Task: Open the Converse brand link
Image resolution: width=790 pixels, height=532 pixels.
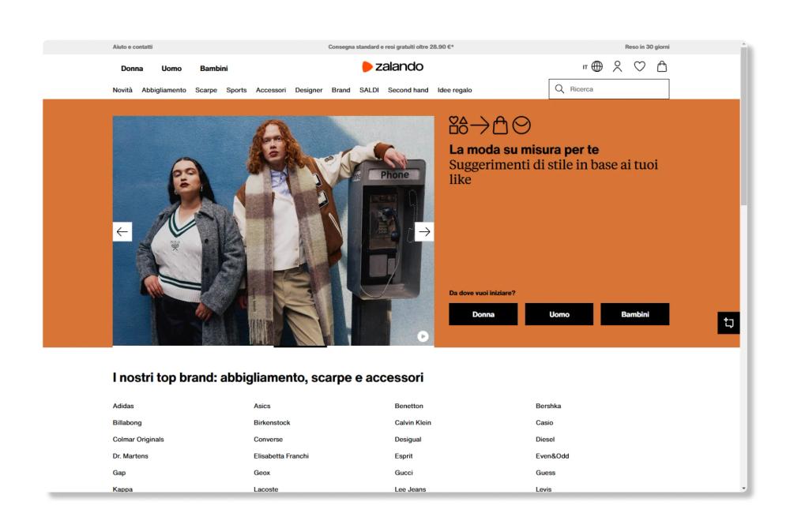Action: click(x=268, y=439)
